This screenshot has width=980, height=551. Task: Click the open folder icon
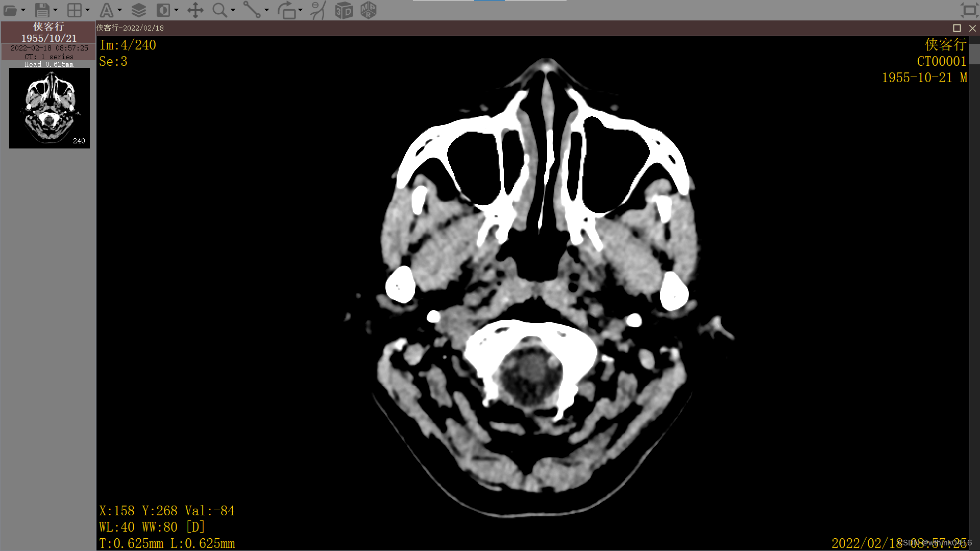pos(10,10)
